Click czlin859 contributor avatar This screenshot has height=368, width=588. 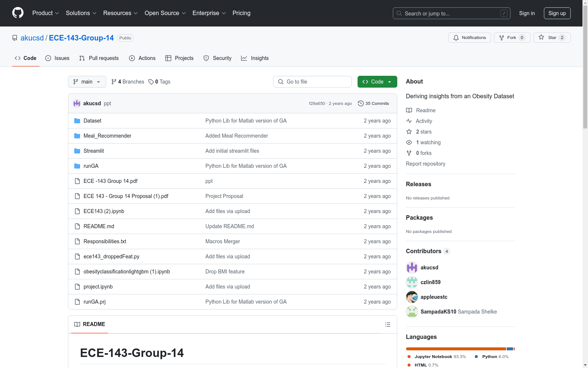pyautogui.click(x=412, y=282)
